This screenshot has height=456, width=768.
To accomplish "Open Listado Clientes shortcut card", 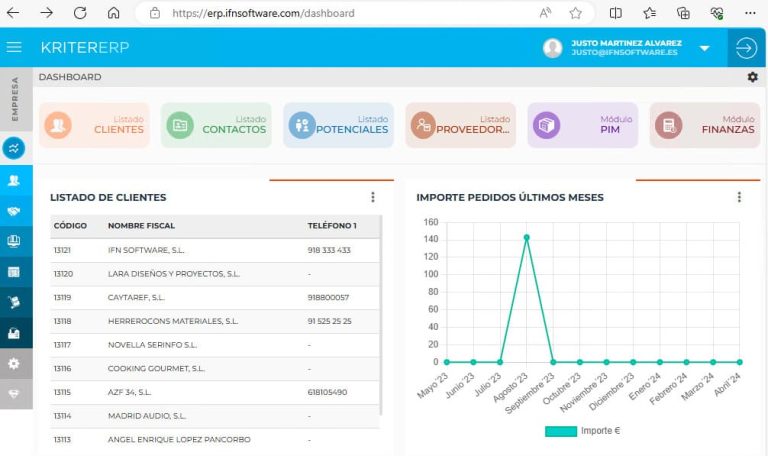I will click(95, 125).
